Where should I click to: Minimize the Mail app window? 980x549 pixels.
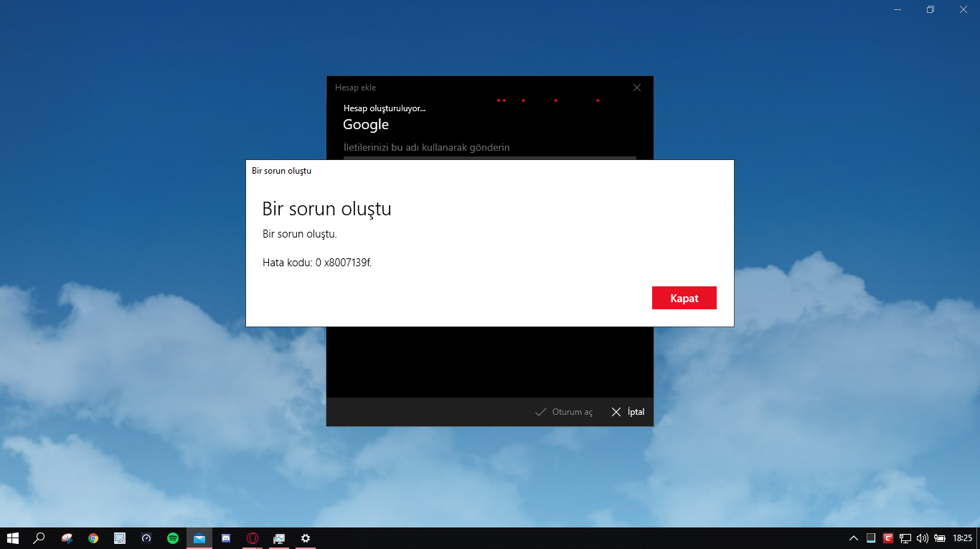coord(897,9)
